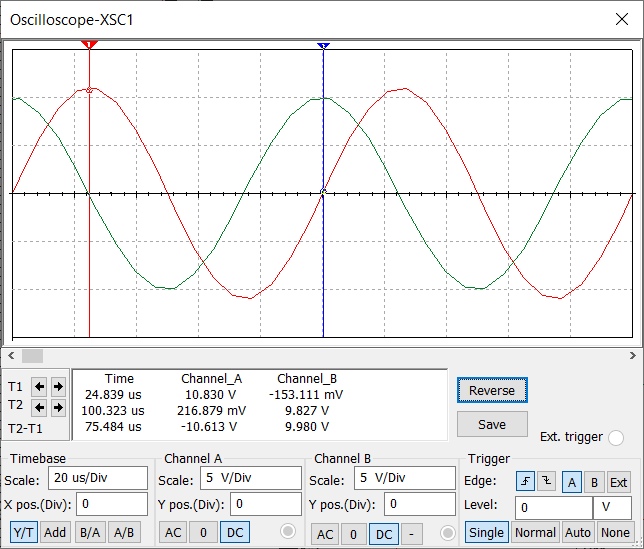Choose Auto trigger mode
This screenshot has height=549, width=644.
pos(577,533)
